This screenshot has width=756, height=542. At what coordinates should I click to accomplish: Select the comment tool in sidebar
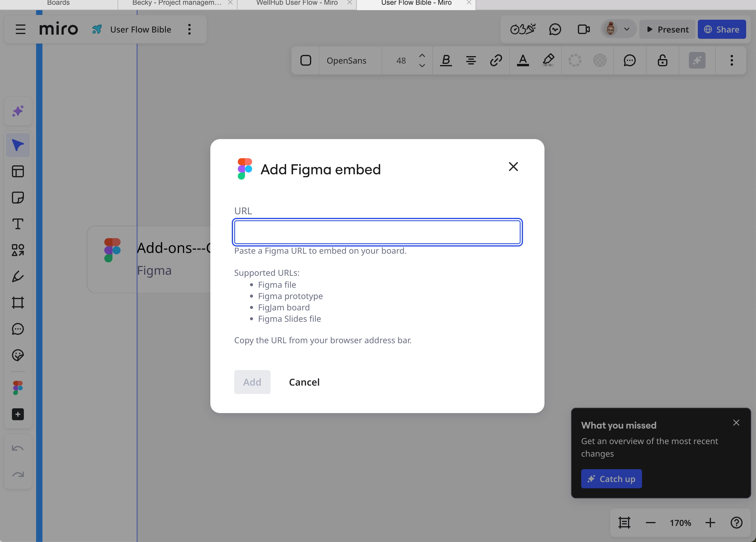[18, 329]
